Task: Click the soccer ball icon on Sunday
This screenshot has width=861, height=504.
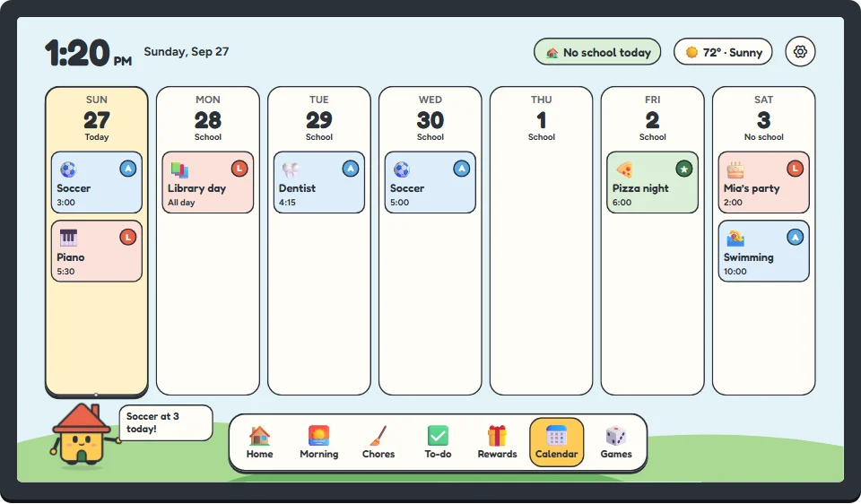Action: tap(68, 169)
